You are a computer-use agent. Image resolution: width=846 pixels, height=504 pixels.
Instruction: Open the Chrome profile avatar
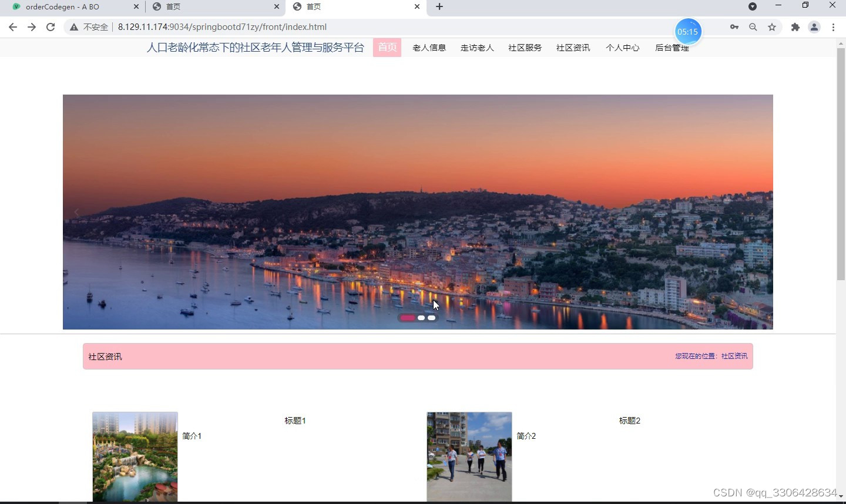814,27
